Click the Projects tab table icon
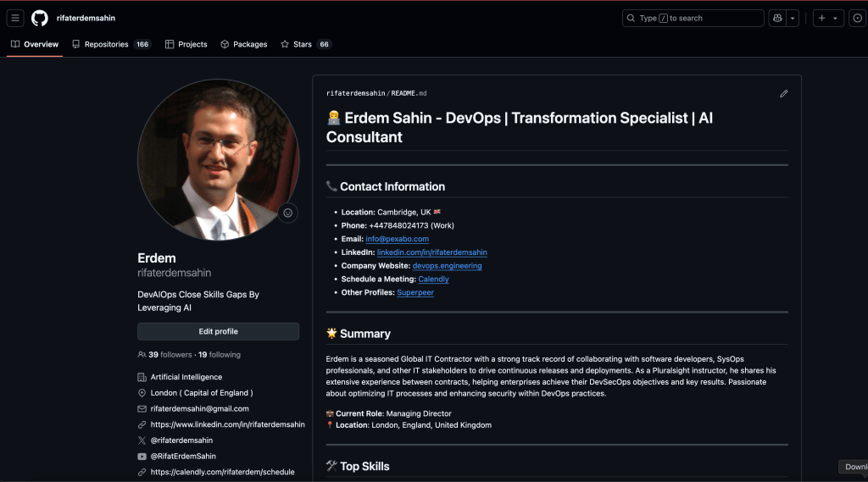The width and height of the screenshot is (868, 482). 170,44
